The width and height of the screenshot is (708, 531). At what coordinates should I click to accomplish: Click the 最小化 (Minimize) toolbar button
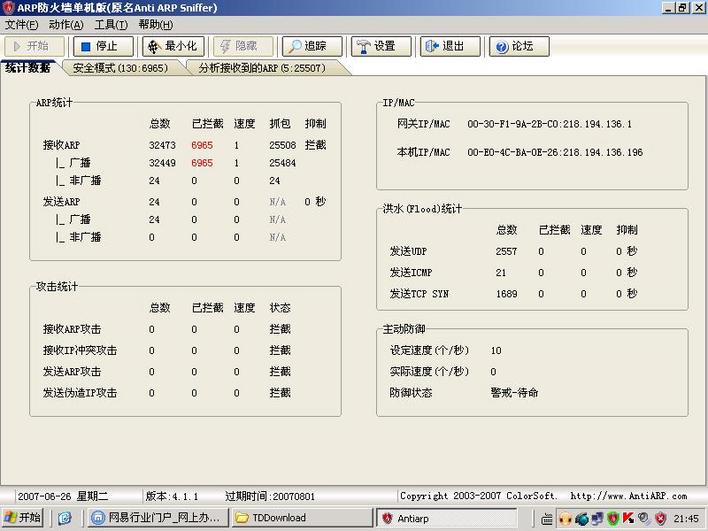(172, 46)
